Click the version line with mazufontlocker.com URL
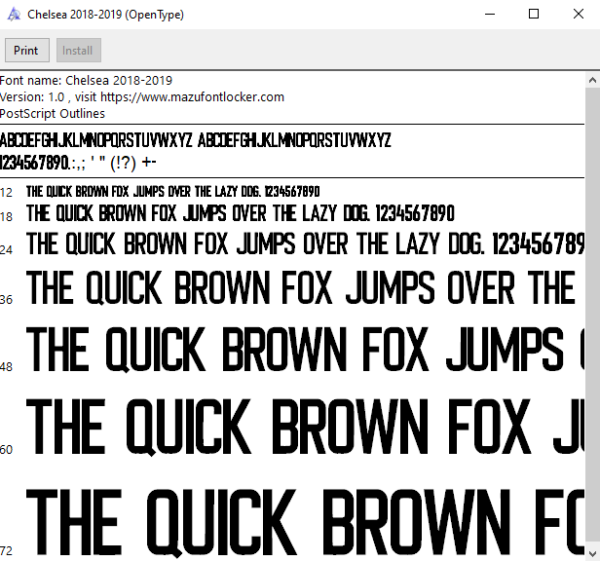The image size is (600, 561). click(142, 97)
